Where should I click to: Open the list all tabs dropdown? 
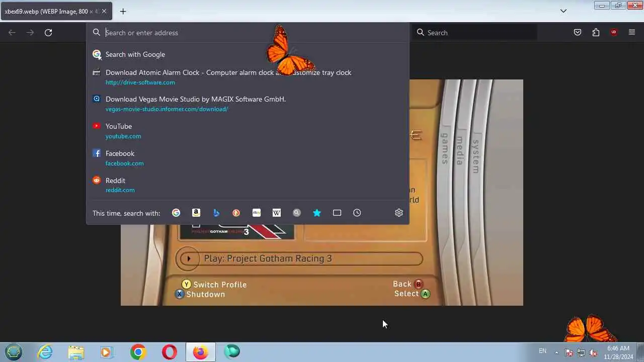(x=563, y=11)
